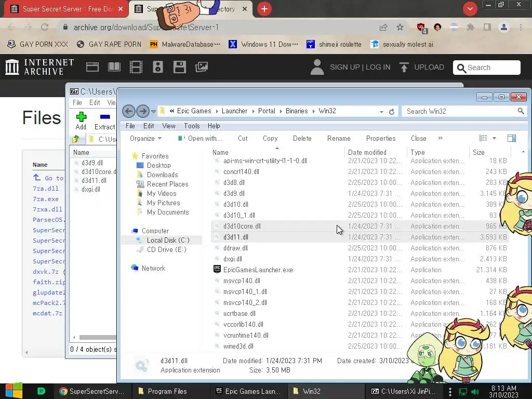Click the 7za.exe link on Archive page
Viewport: 532px width, 399px height.
pyautogui.click(x=46, y=199)
